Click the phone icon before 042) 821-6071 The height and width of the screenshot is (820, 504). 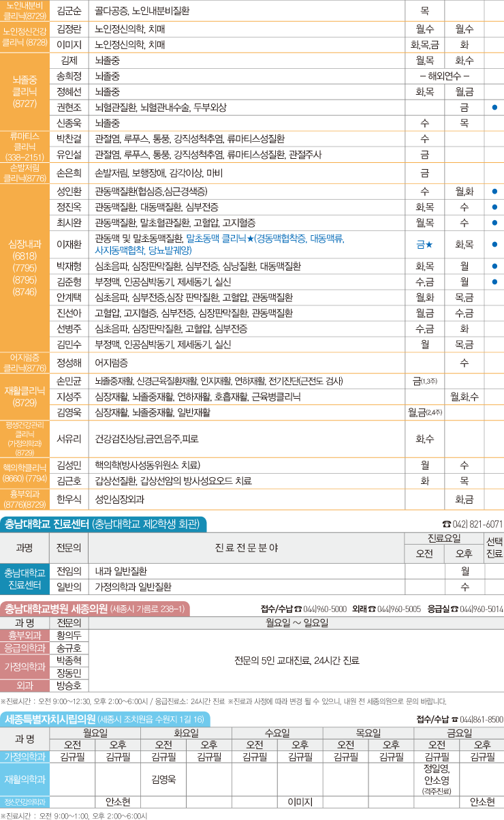(x=447, y=524)
